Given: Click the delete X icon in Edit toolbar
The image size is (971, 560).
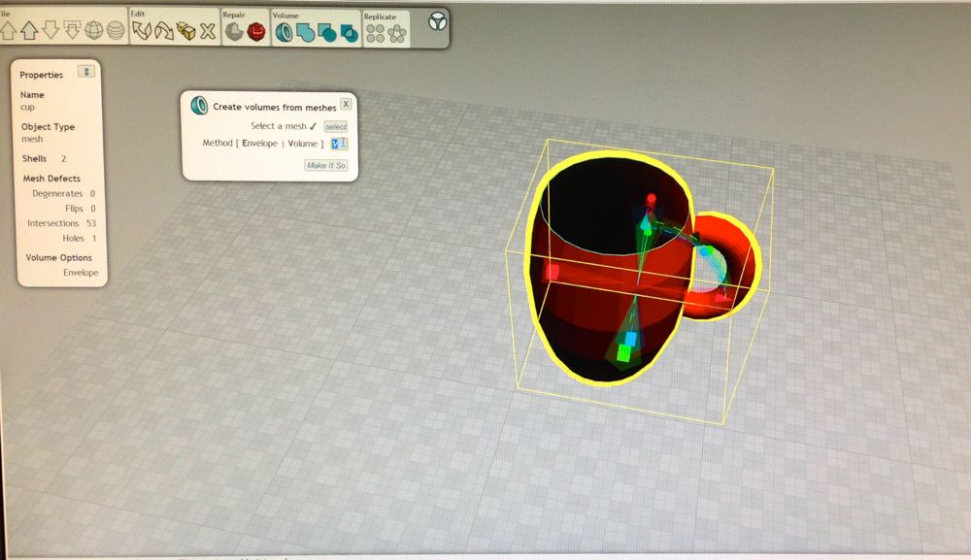Looking at the screenshot, I should (x=207, y=32).
